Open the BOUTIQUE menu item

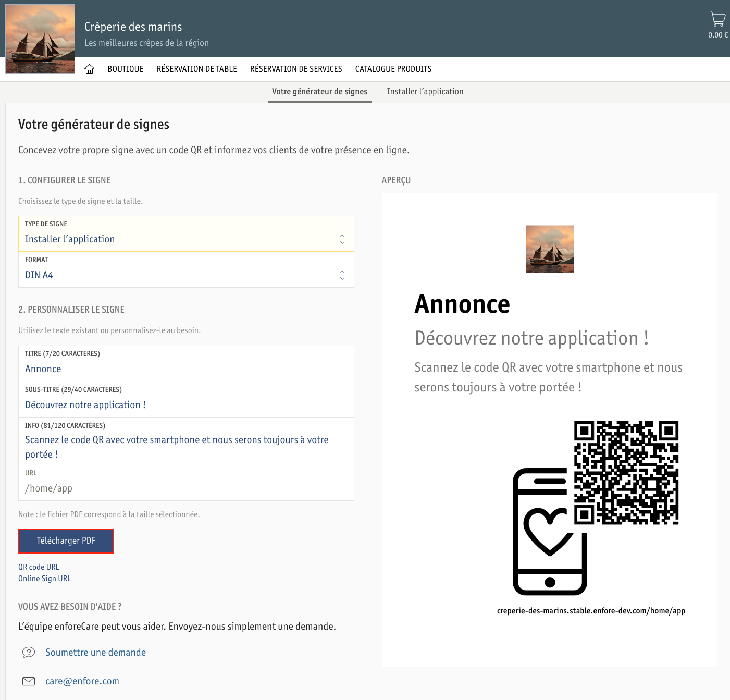coord(126,69)
